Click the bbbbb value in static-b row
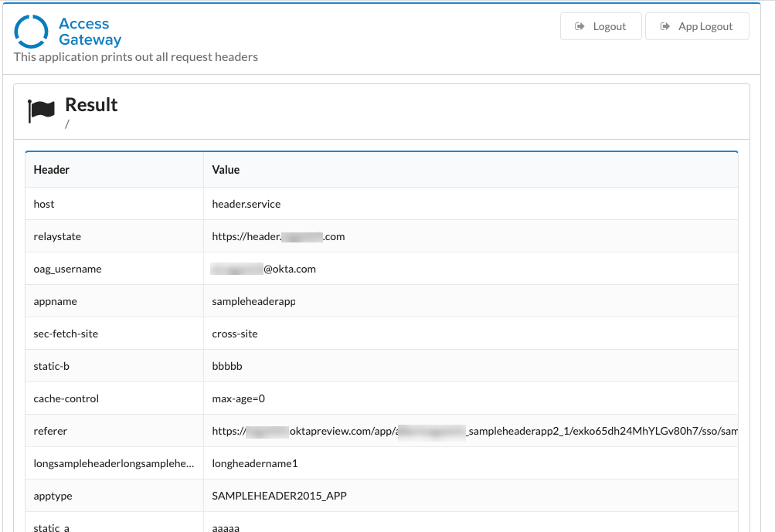This screenshot has width=775, height=532. [x=227, y=367]
